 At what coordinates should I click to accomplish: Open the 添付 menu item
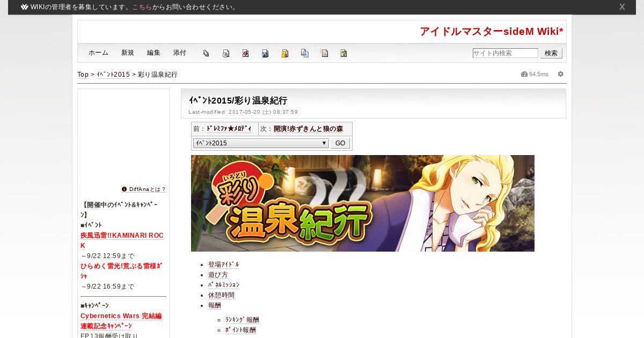[180, 53]
